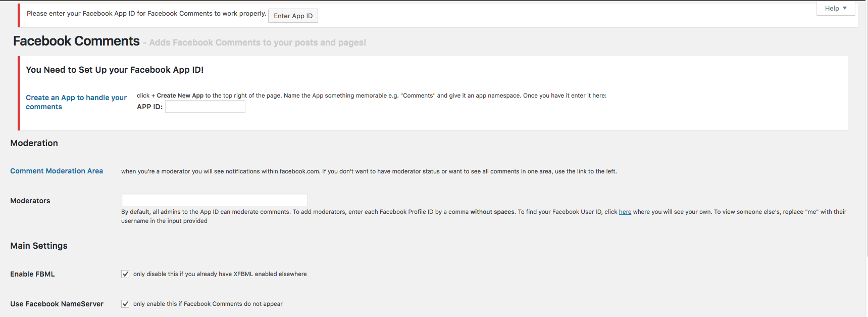Image resolution: width=868 pixels, height=317 pixels.
Task: Click the bold 'Create New App' text
Action: 180,96
